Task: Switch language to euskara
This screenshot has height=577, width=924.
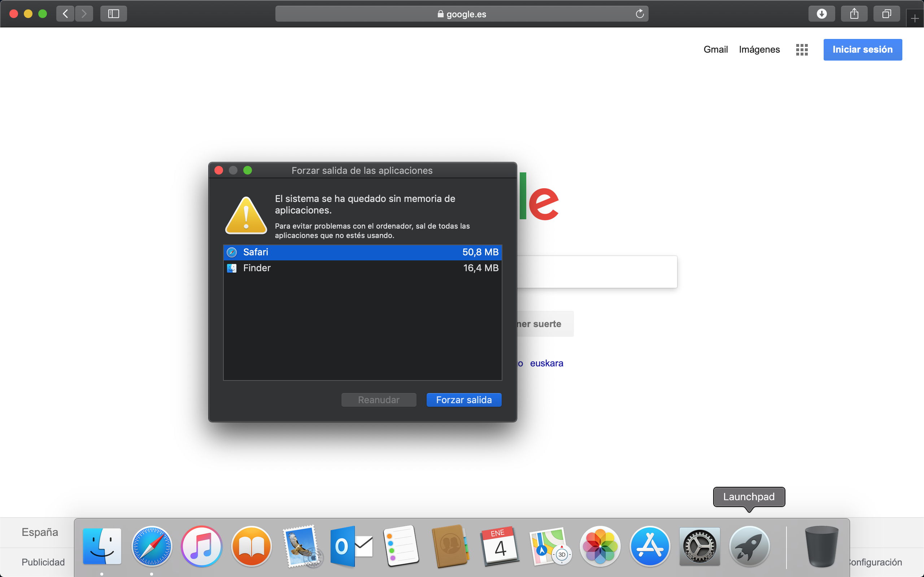Action: click(x=546, y=363)
